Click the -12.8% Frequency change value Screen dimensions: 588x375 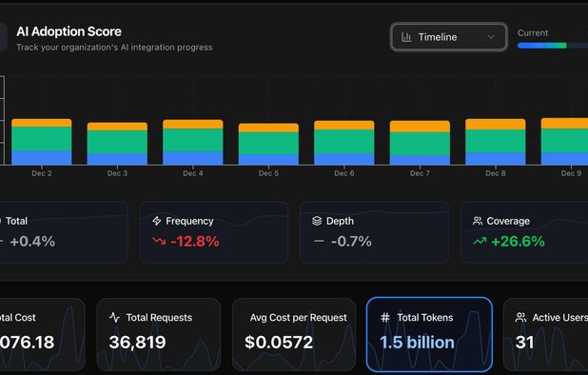pyautogui.click(x=195, y=242)
